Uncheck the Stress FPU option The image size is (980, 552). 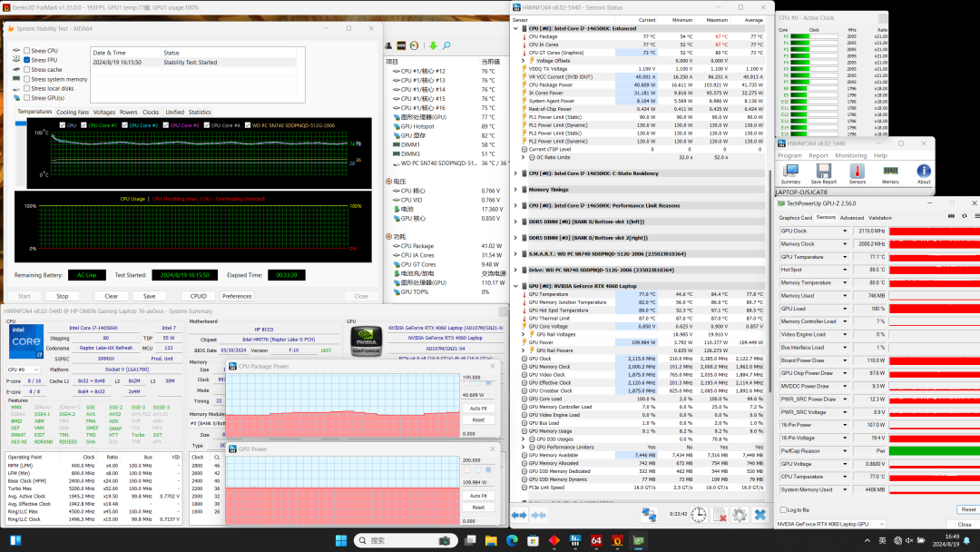coord(26,60)
